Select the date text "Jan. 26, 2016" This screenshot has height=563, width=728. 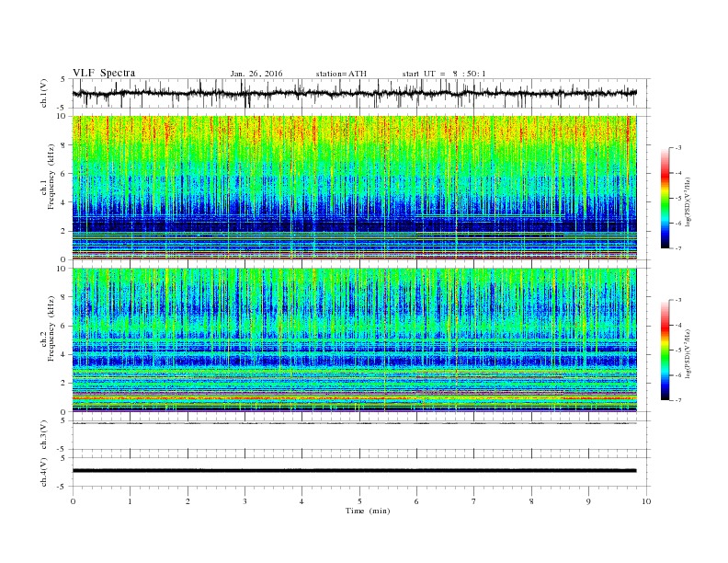[x=256, y=74]
